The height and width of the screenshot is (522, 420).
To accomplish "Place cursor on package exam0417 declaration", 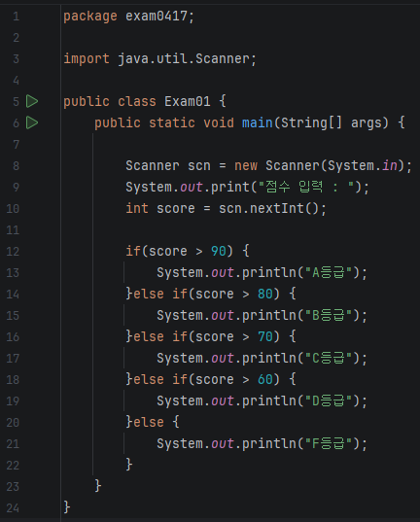I will click(128, 16).
